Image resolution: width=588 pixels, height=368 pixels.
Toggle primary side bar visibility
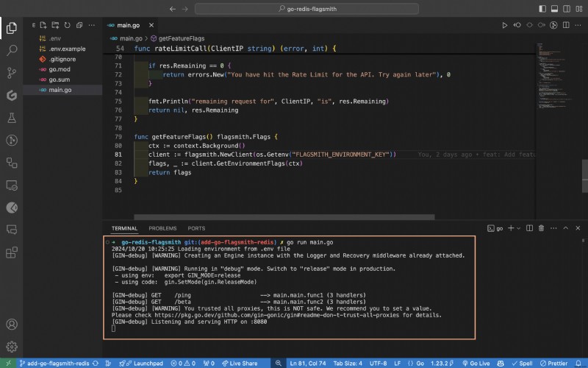coord(542,9)
